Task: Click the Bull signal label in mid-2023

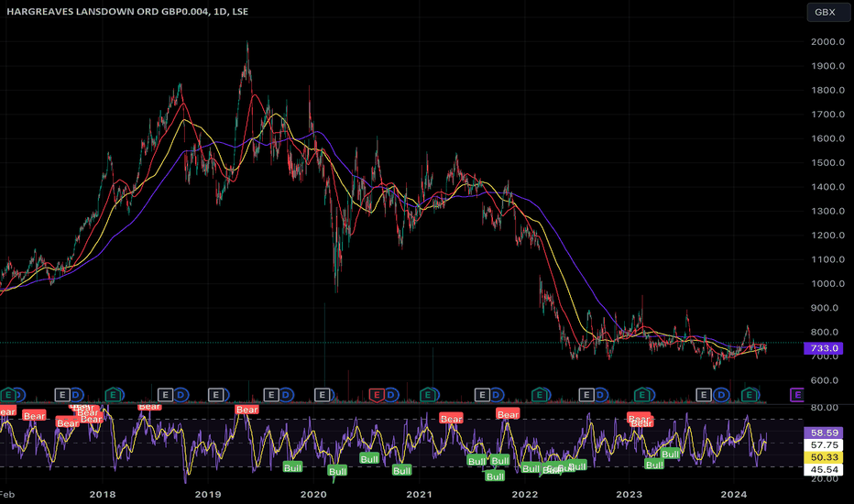Action: (x=670, y=455)
